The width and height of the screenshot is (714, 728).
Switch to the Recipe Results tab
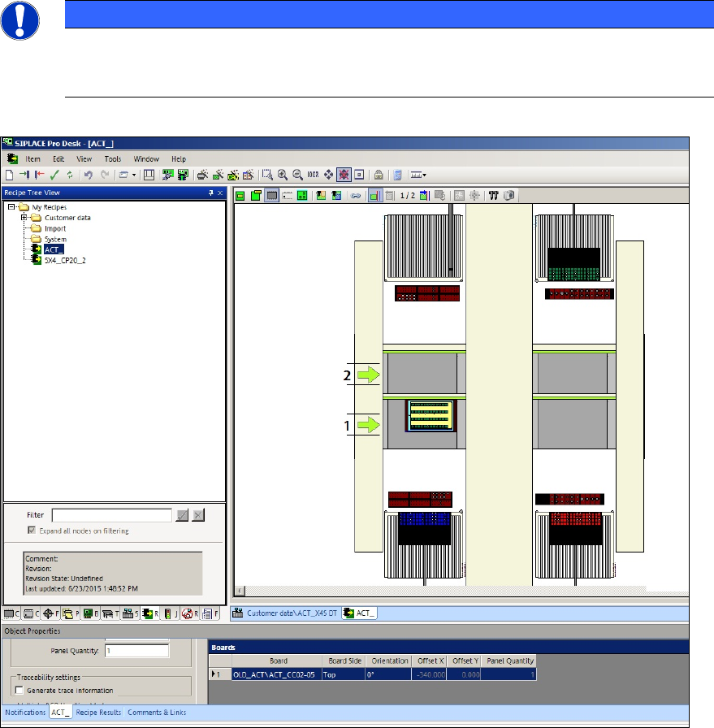point(98,713)
